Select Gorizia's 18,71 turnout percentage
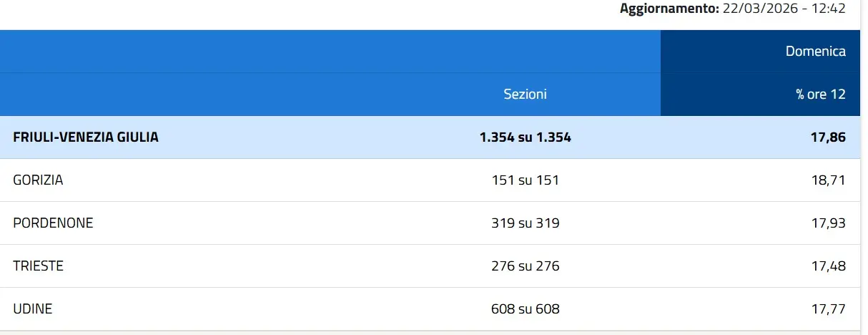This screenshot has width=868, height=335. (x=829, y=180)
